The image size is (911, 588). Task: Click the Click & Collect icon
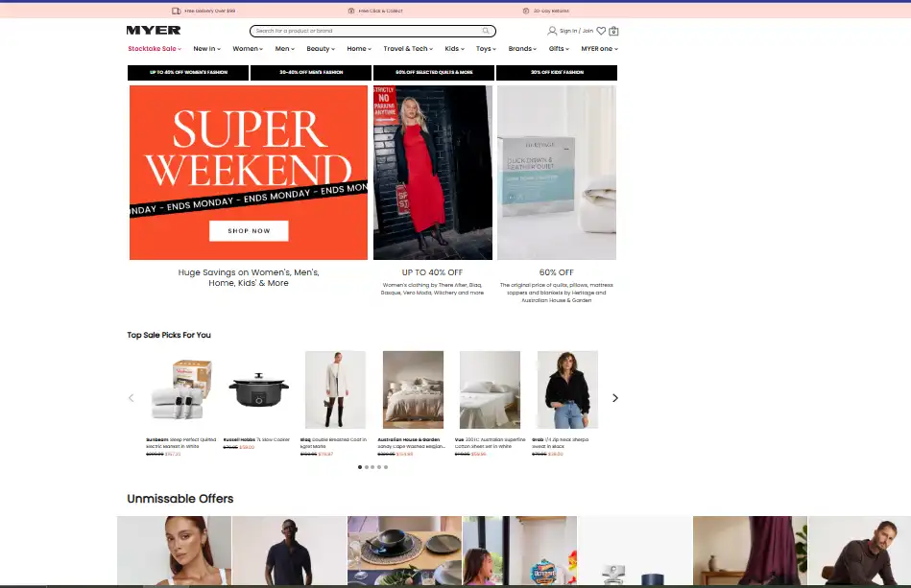point(351,11)
